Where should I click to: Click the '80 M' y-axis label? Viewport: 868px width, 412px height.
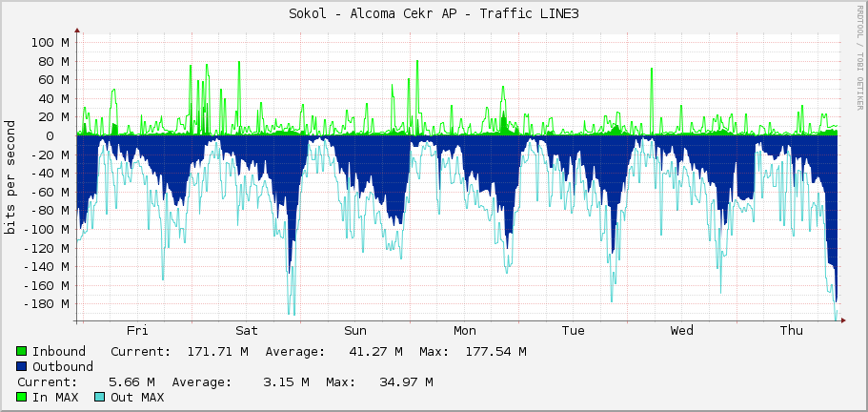click(54, 61)
